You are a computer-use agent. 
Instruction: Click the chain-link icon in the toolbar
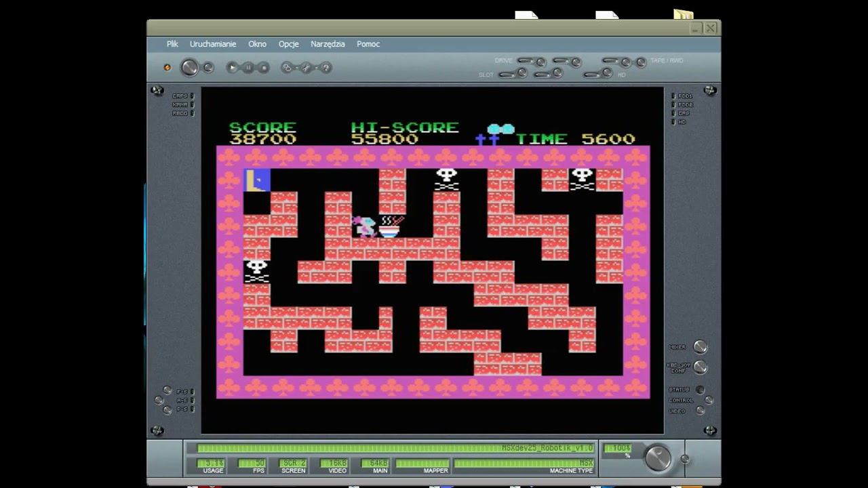[x=287, y=67]
